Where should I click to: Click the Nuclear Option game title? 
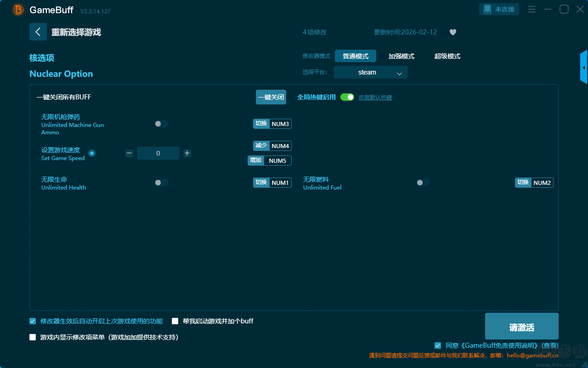61,74
